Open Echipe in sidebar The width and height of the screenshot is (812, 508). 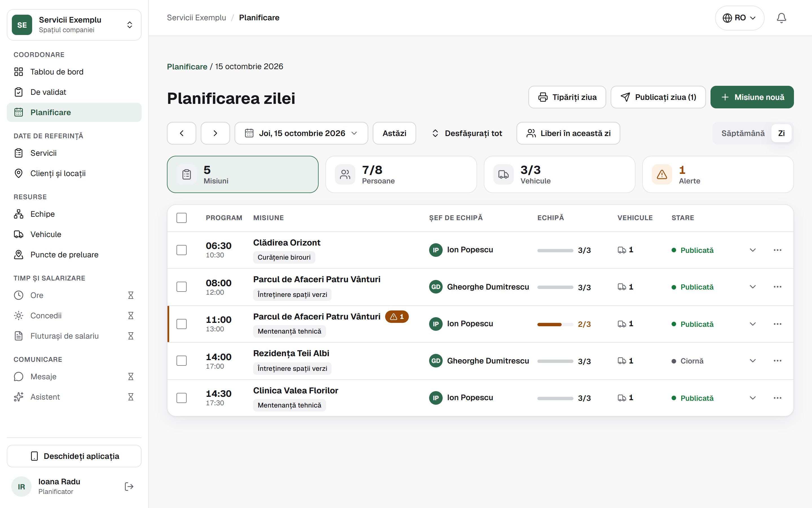click(74, 214)
